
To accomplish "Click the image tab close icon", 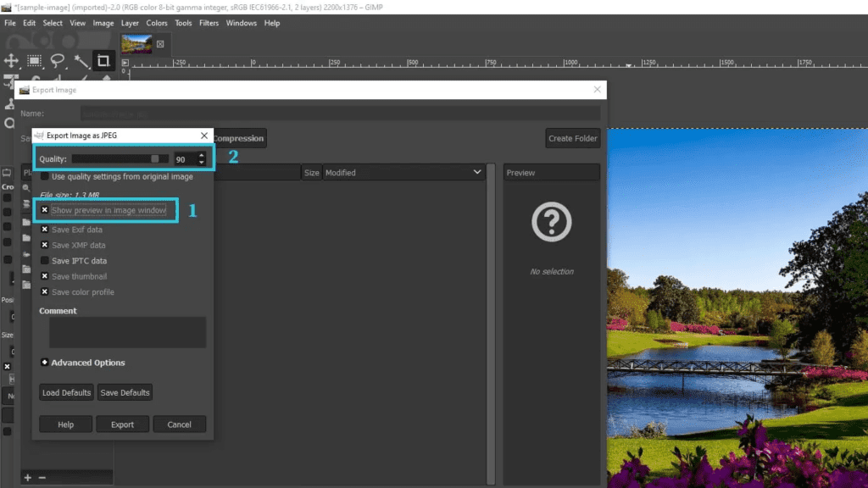I will (x=160, y=44).
